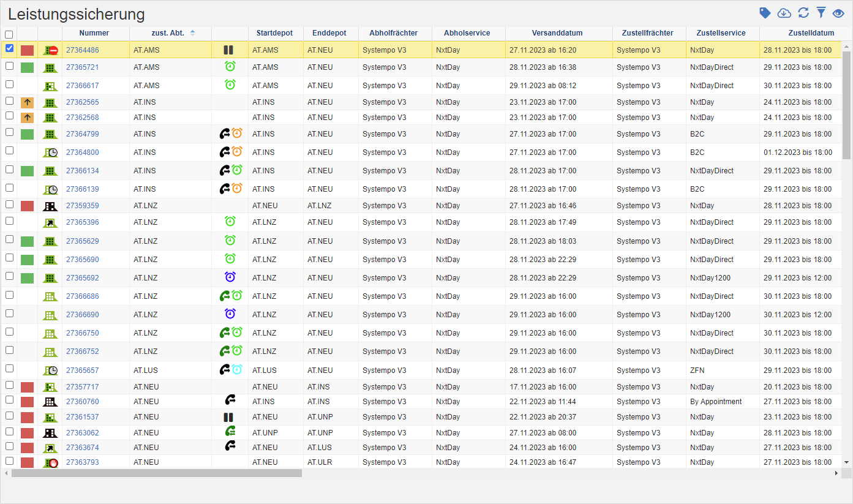853x504 pixels.
Task: Click the green alarm clock for 27365721
Action: [230, 67]
